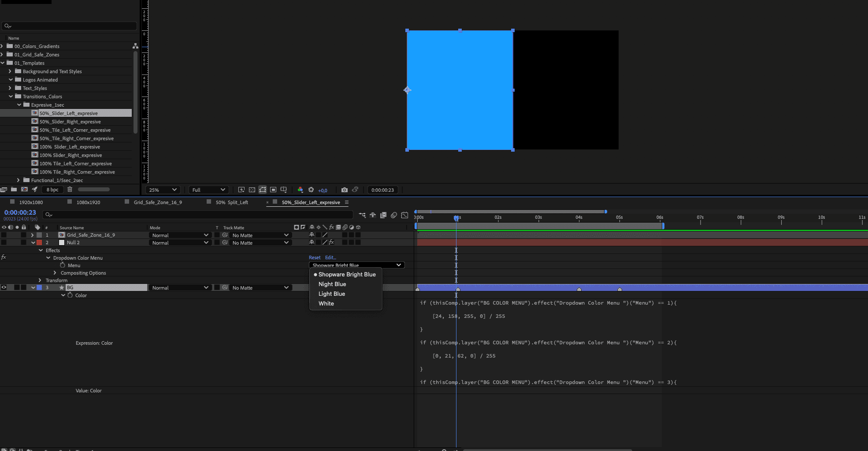Click the timeline search field
The width and height of the screenshot is (868, 451).
pos(198,215)
